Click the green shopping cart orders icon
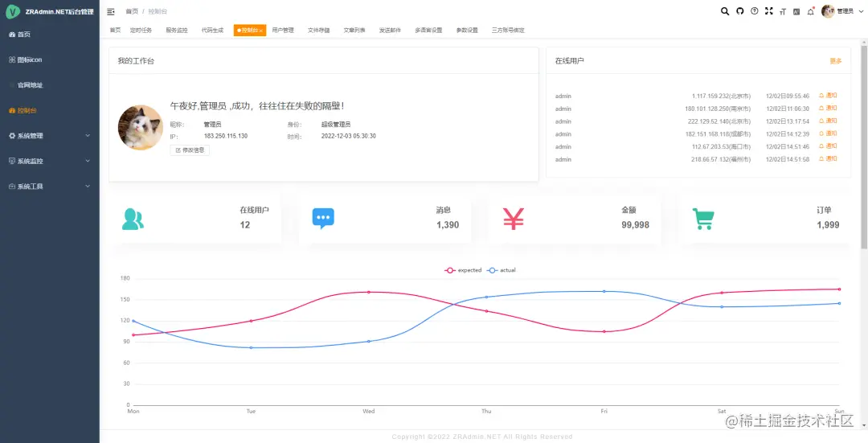The image size is (868, 443). 703,219
